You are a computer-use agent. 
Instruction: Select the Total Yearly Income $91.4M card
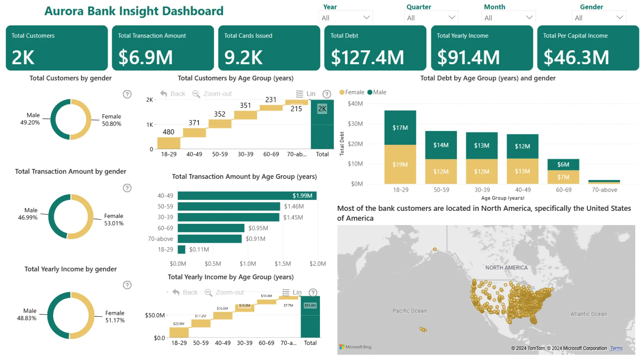[482, 48]
